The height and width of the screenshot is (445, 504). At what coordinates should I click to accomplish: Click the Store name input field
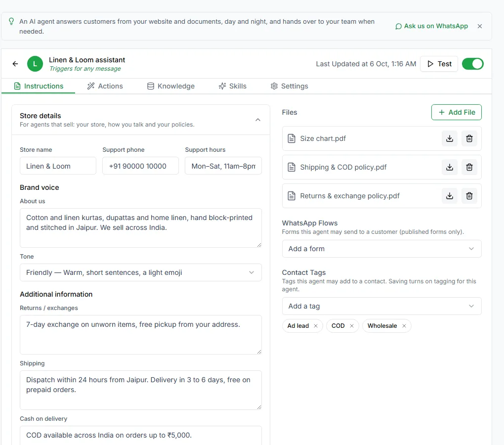point(58,166)
